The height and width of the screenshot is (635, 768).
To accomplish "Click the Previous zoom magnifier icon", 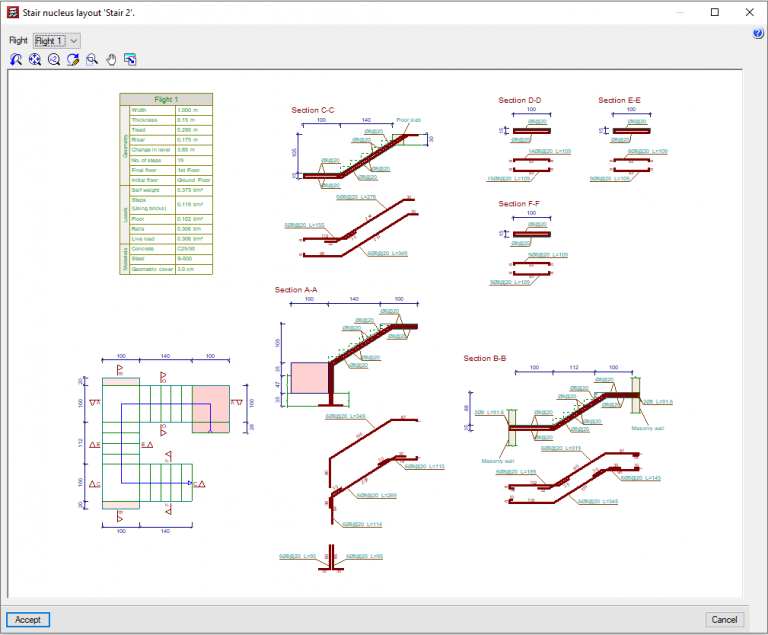I will tap(16, 60).
